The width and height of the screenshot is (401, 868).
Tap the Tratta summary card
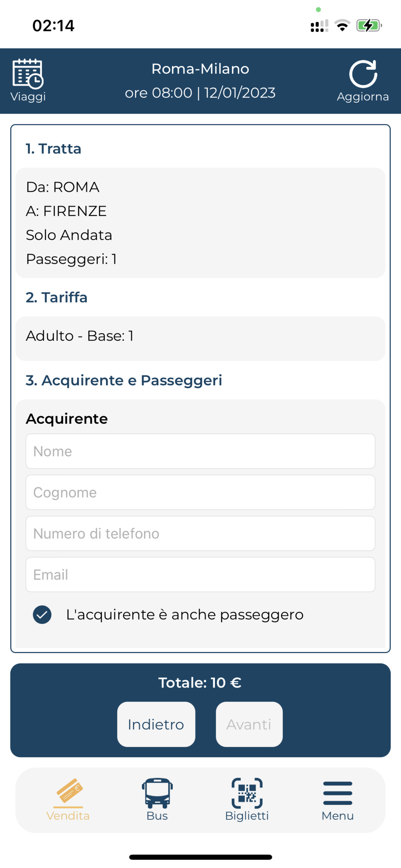200,223
